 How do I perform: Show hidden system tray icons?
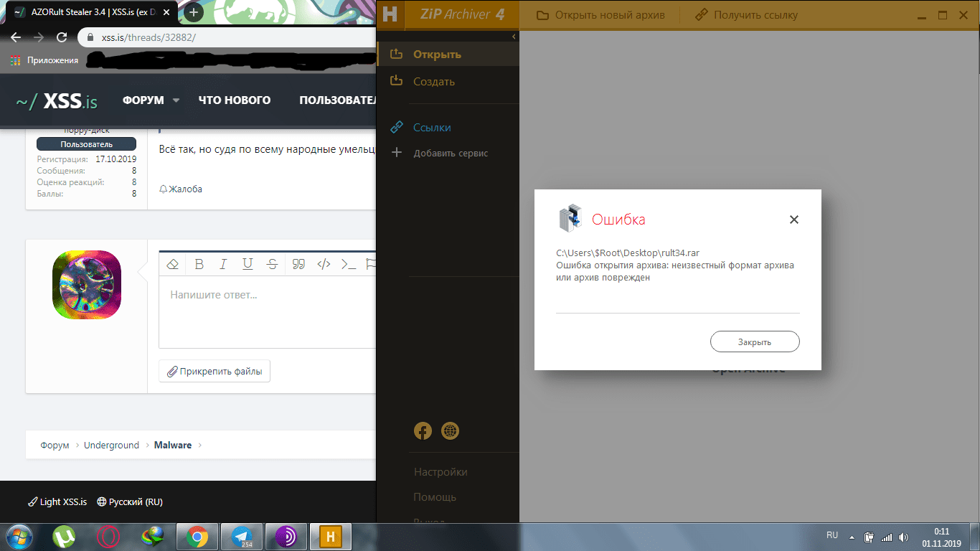pyautogui.click(x=852, y=537)
